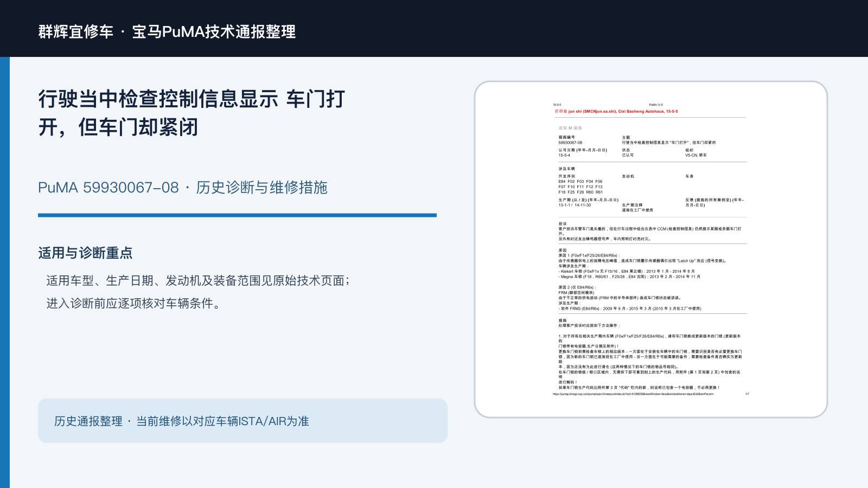Click measure number 59930067-08 in the document
Viewport: 868px width, 488px height.
click(570, 143)
